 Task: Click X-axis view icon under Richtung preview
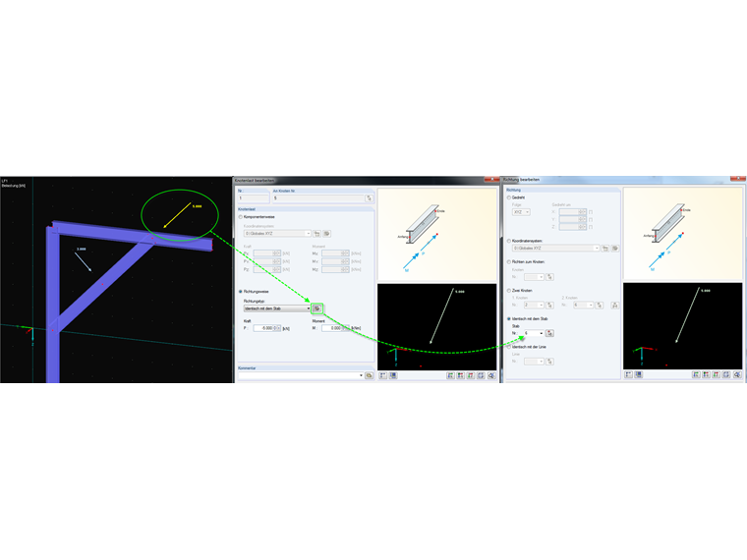pos(696,374)
